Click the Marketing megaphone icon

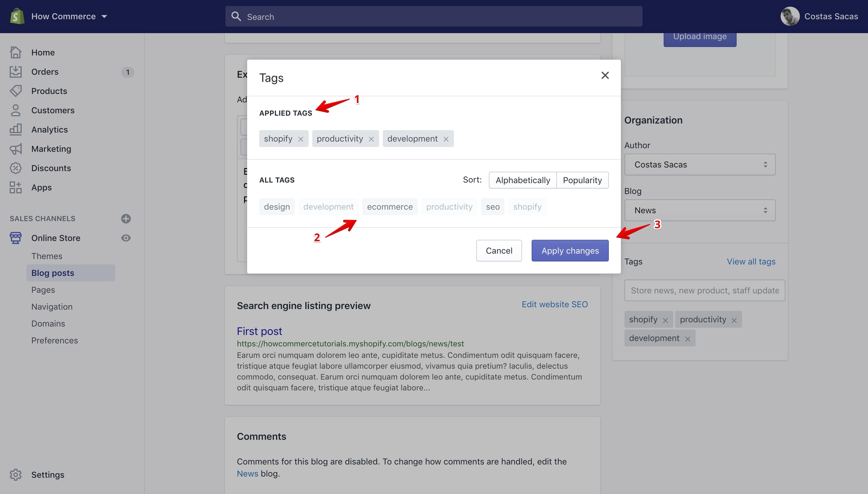[x=16, y=149]
